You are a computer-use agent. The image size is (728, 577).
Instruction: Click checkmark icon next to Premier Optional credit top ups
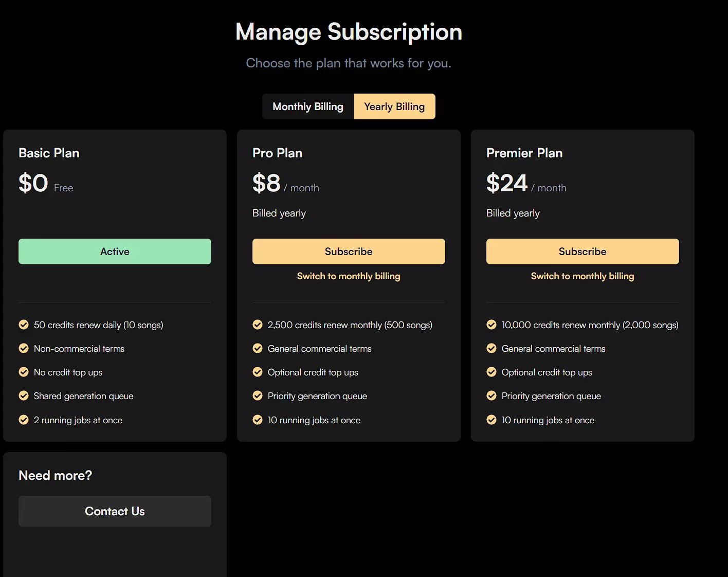coord(492,372)
